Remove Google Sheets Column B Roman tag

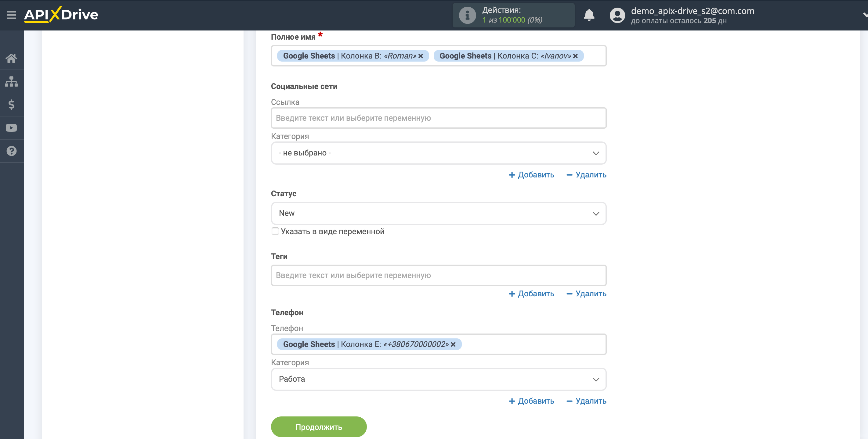click(x=421, y=56)
